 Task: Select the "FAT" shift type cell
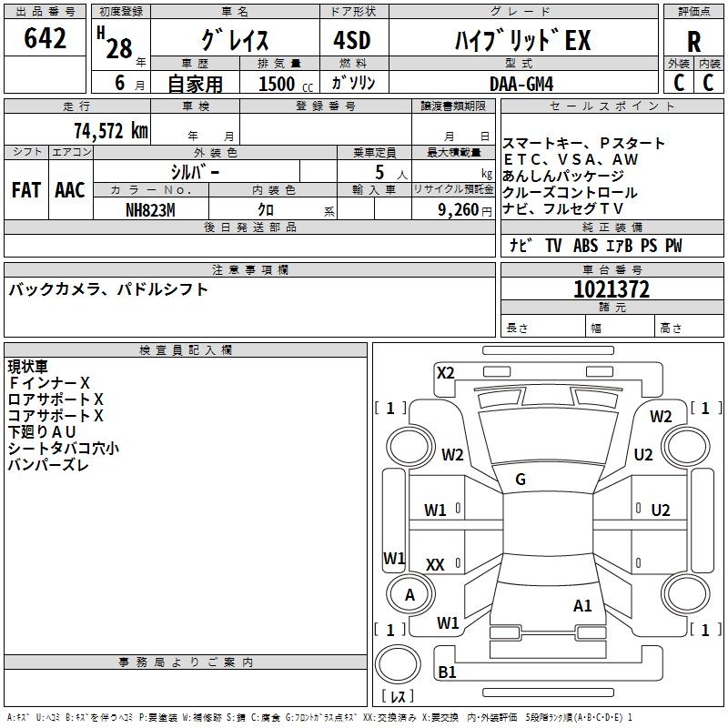point(25,190)
